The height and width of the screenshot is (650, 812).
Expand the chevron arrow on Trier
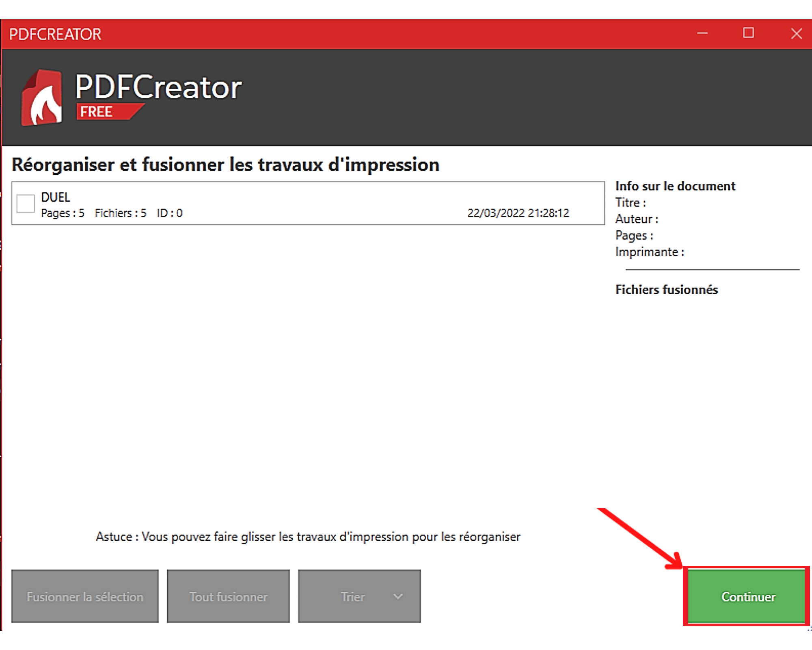pos(398,596)
